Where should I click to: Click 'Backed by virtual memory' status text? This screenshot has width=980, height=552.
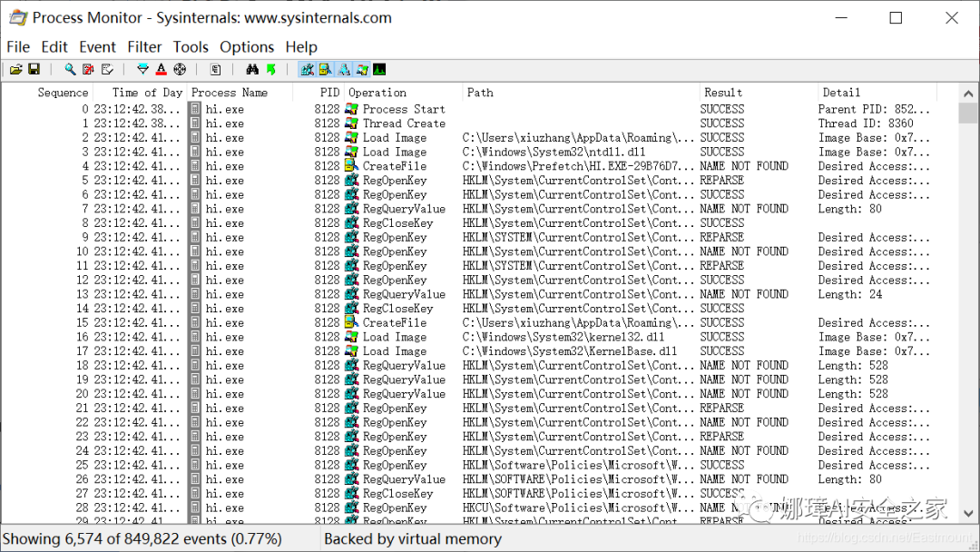(413, 539)
